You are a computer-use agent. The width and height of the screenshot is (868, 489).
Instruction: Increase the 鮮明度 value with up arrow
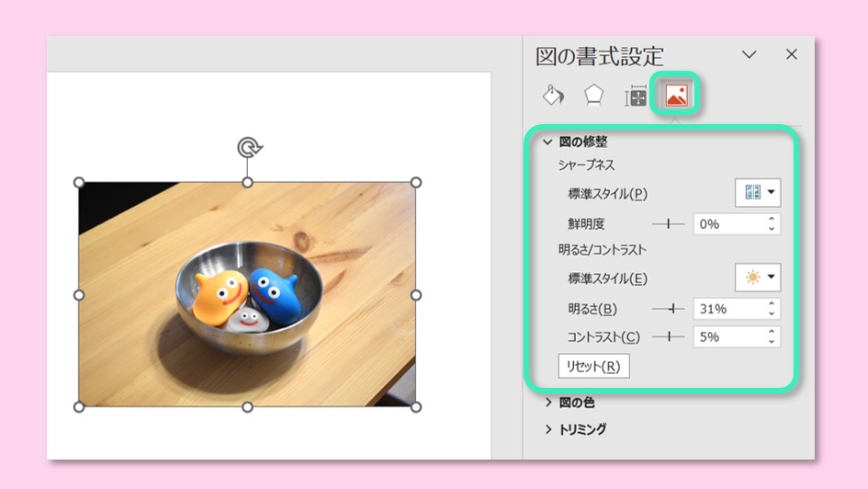(x=772, y=219)
